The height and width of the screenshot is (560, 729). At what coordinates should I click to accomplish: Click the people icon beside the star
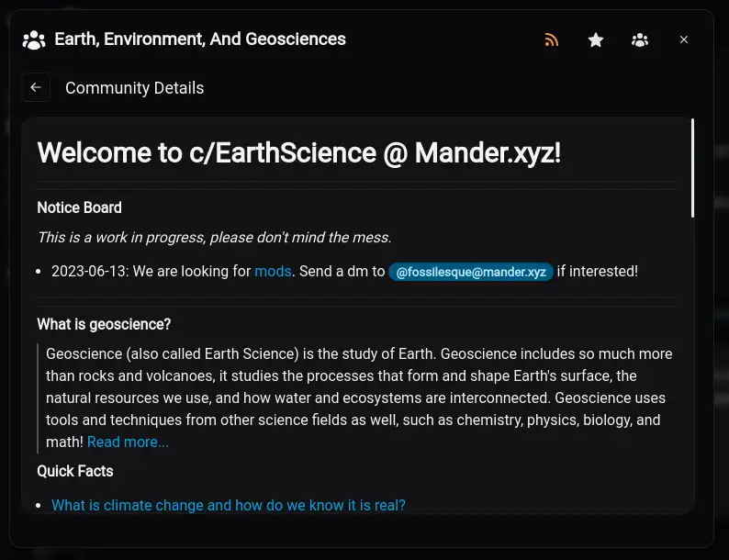(640, 39)
